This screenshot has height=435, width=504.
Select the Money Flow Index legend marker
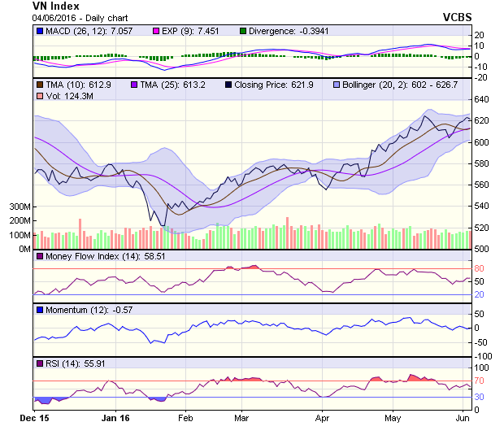pos(39,257)
